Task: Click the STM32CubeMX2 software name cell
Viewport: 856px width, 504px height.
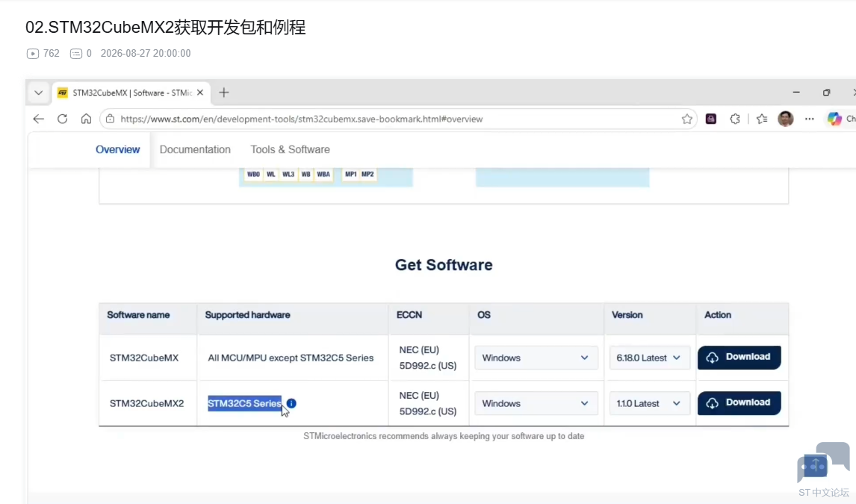Action: click(x=146, y=404)
